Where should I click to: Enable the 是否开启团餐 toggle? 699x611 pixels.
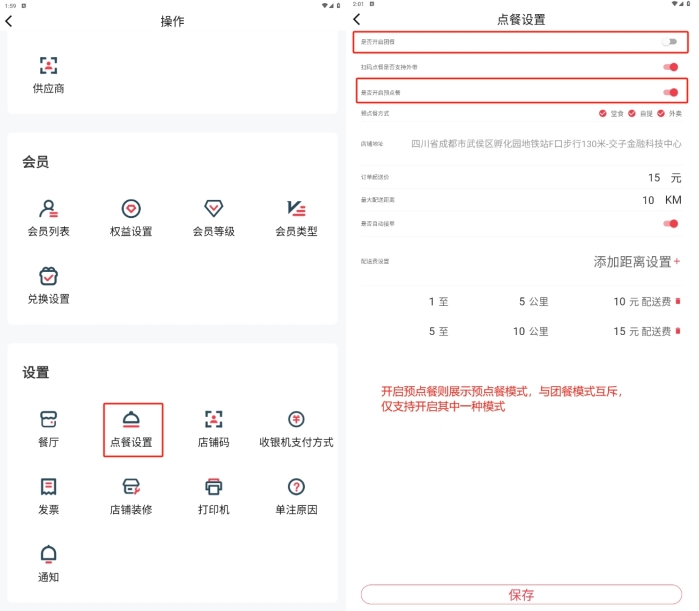tap(671, 42)
